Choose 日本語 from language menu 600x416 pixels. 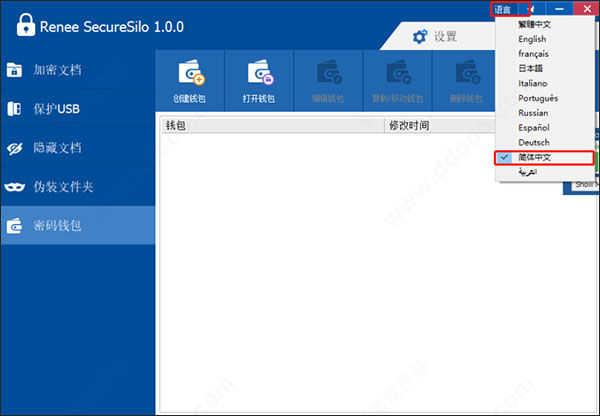tap(545, 69)
